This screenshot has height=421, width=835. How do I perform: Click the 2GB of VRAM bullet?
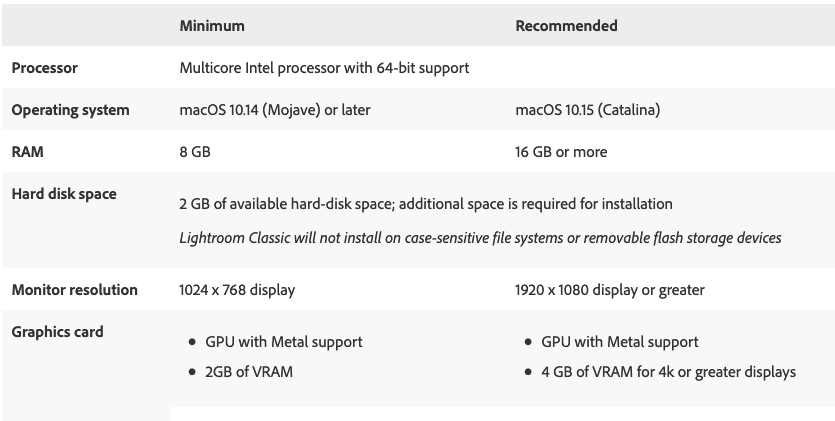(249, 372)
